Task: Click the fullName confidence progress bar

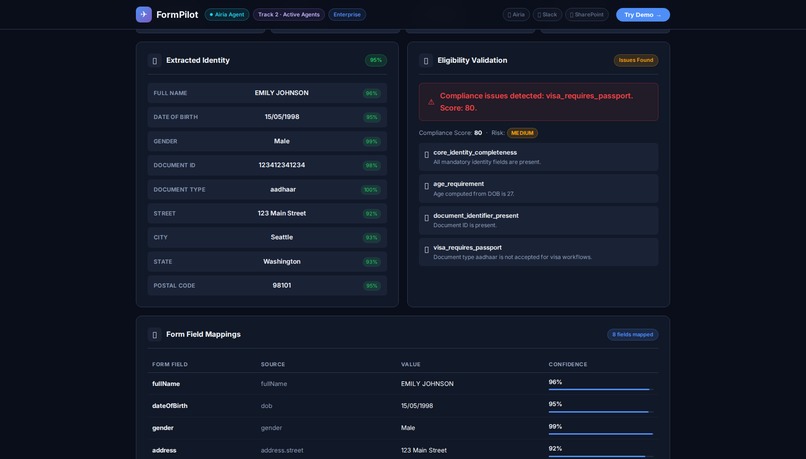Action: coord(600,390)
